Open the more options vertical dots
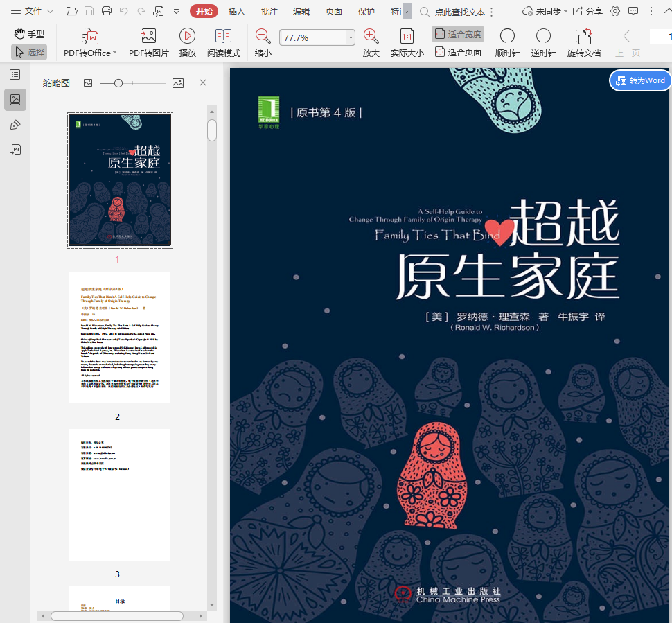 pyautogui.click(x=651, y=11)
